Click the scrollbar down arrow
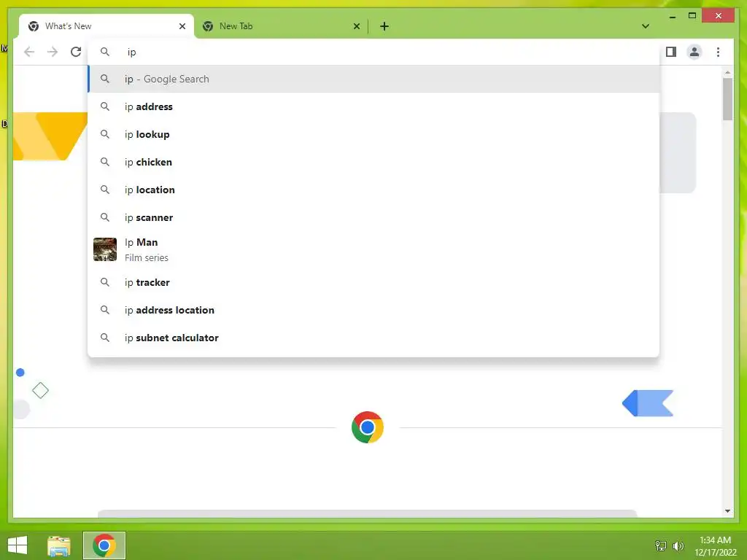This screenshot has width=747, height=560. point(727,511)
